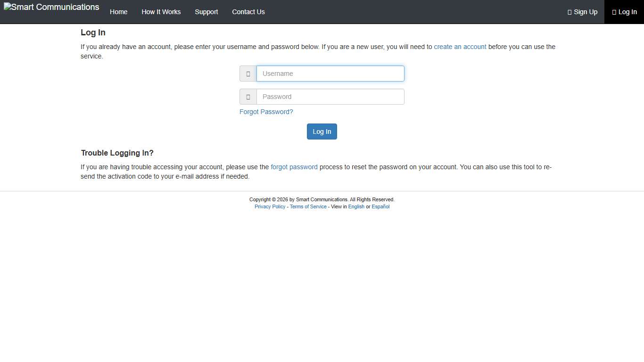View the Privacy Policy
644x362 pixels.
[270, 206]
